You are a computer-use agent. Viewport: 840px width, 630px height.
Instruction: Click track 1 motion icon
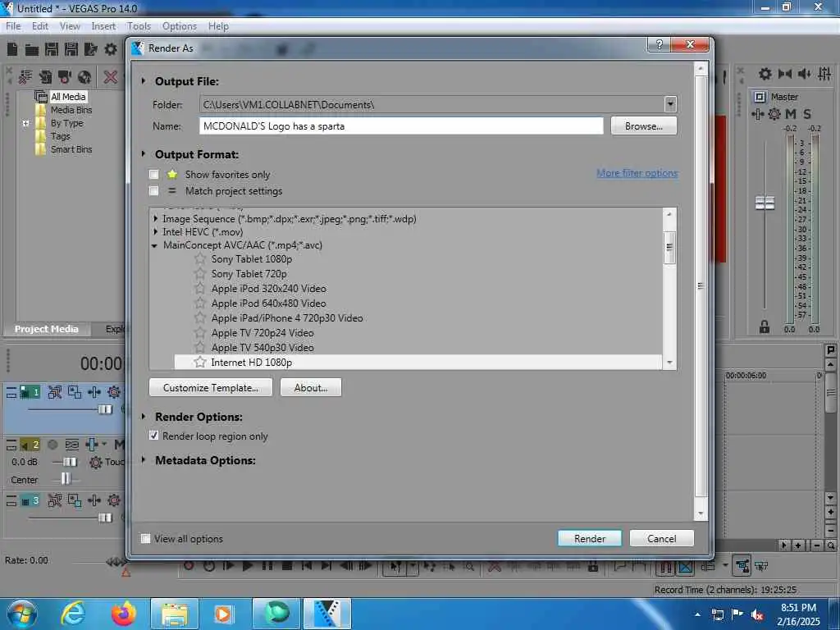point(55,392)
